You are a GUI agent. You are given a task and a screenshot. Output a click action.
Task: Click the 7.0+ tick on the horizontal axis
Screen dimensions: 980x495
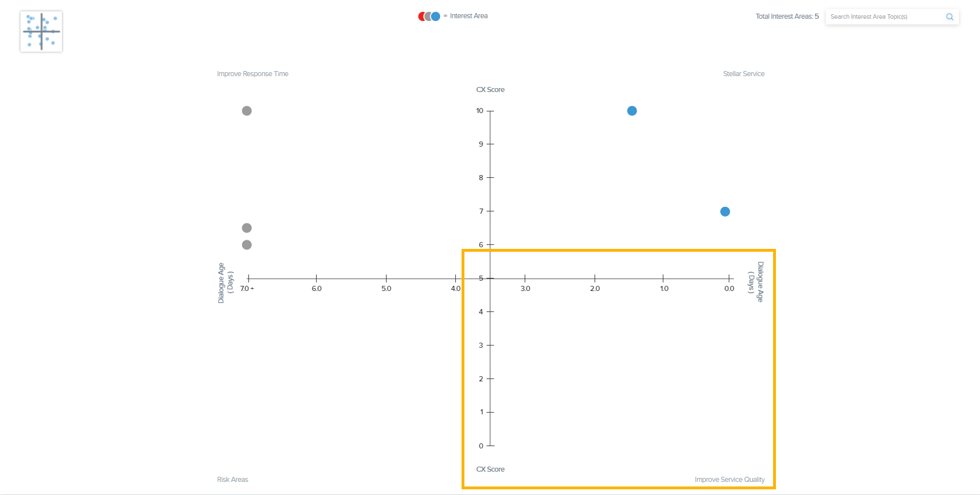[x=247, y=289]
